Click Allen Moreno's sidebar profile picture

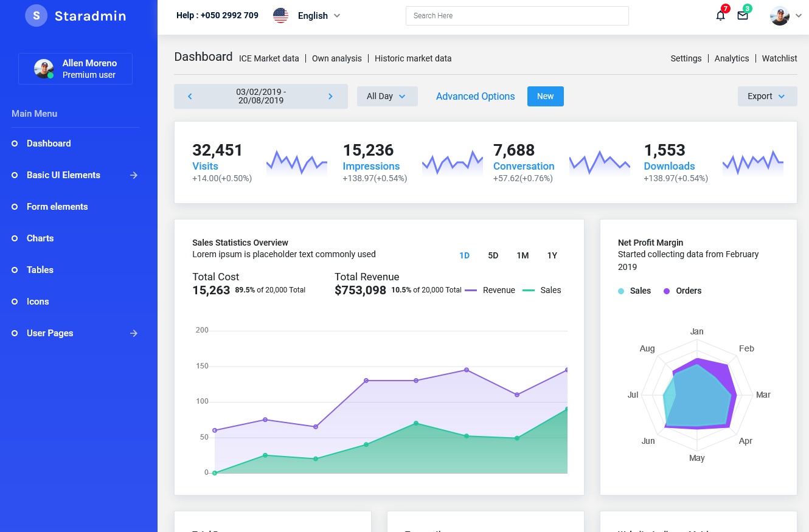click(44, 69)
